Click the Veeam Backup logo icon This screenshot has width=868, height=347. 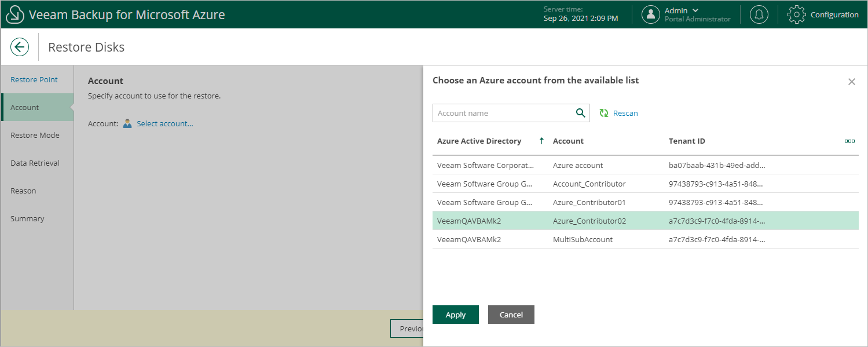pyautogui.click(x=15, y=14)
